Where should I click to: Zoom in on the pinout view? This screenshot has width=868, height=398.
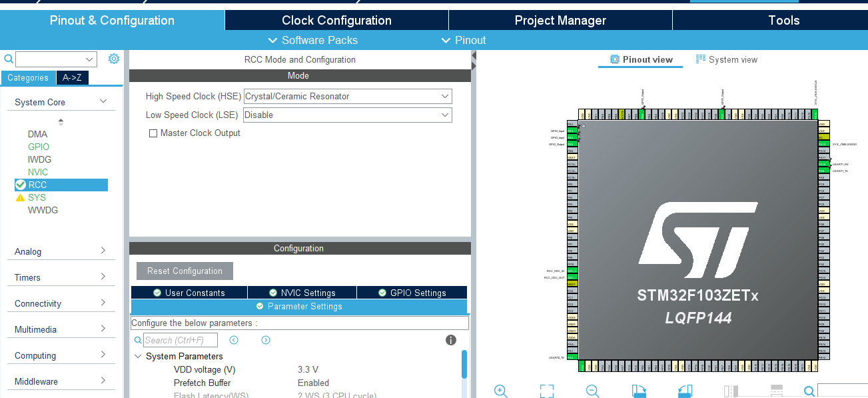point(501,391)
